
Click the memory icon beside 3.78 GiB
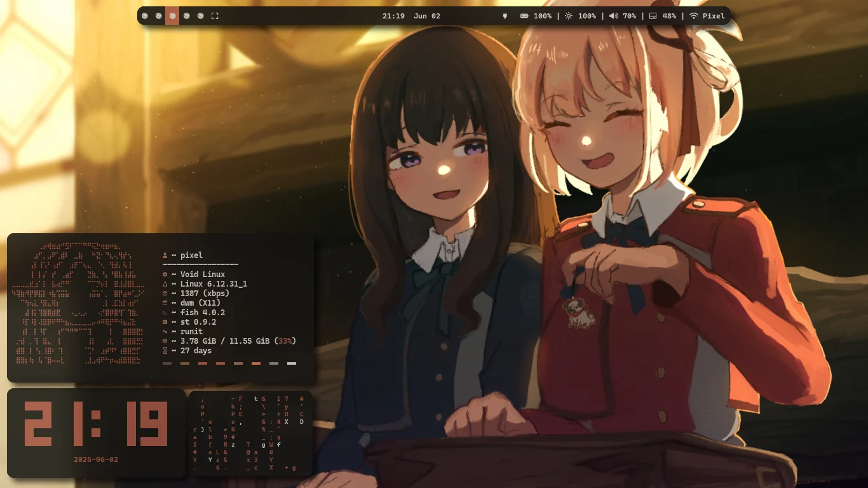(165, 341)
